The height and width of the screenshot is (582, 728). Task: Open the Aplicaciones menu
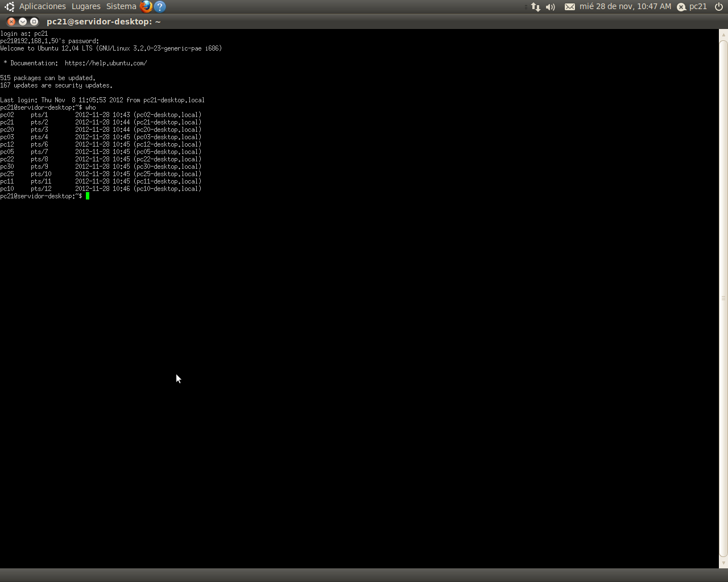coord(42,6)
